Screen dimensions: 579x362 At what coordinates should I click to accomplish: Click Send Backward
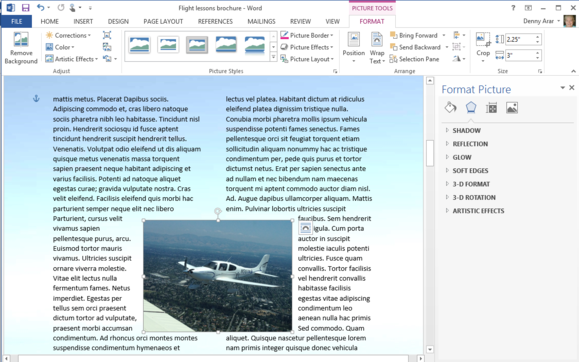click(415, 47)
